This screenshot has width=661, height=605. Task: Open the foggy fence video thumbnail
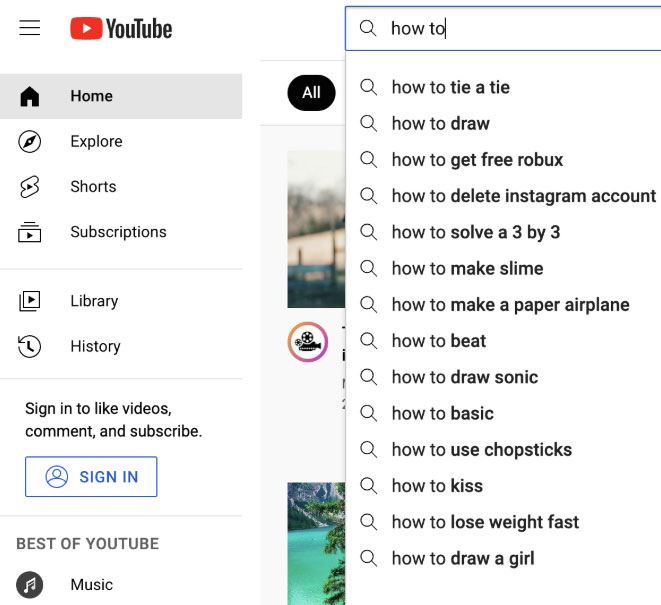pyautogui.click(x=316, y=229)
